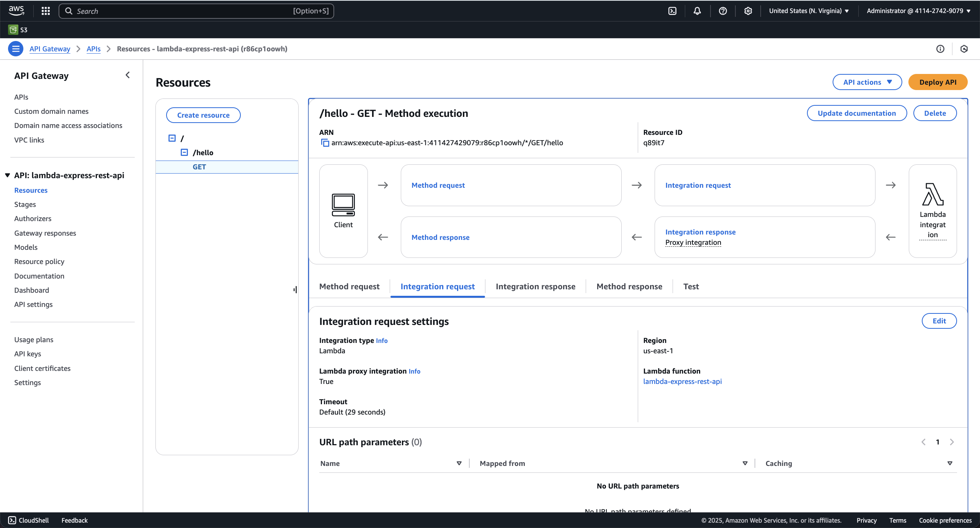980x528 pixels.
Task: Open the settings gear in header
Action: [x=748, y=11]
